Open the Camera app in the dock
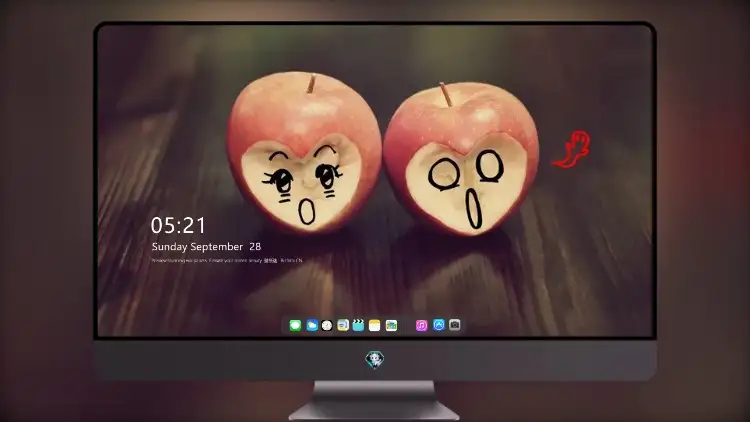This screenshot has height=422, width=750. point(455,325)
